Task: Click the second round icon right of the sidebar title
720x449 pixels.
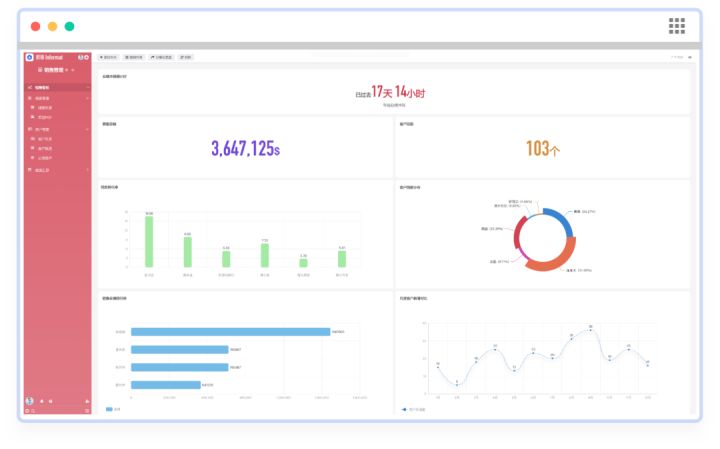Action: [87, 57]
